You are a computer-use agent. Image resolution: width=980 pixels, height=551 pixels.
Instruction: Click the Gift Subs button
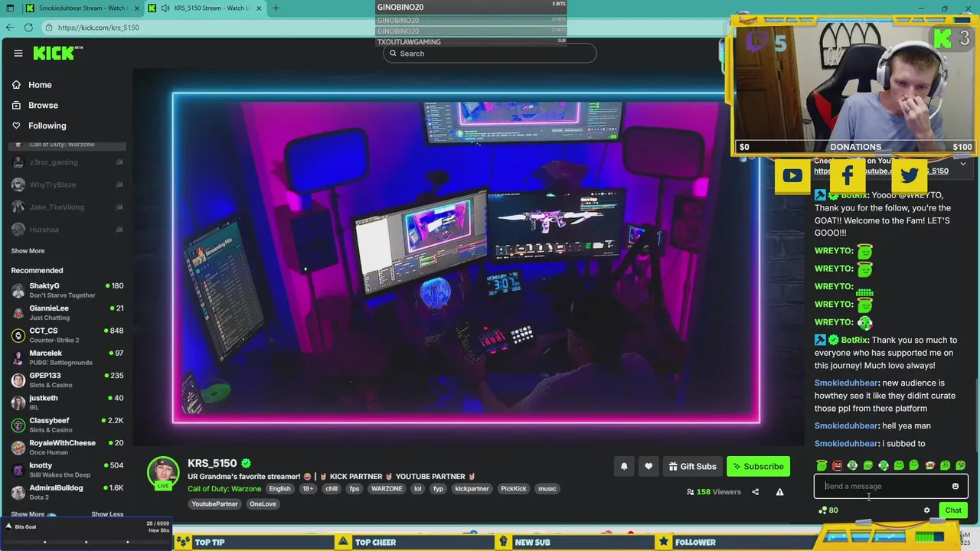(x=692, y=466)
